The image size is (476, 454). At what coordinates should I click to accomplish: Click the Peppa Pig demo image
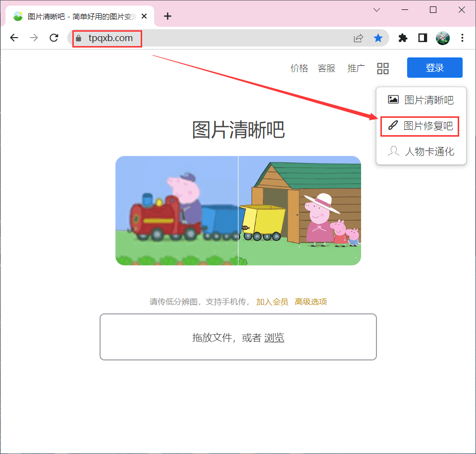click(x=238, y=210)
